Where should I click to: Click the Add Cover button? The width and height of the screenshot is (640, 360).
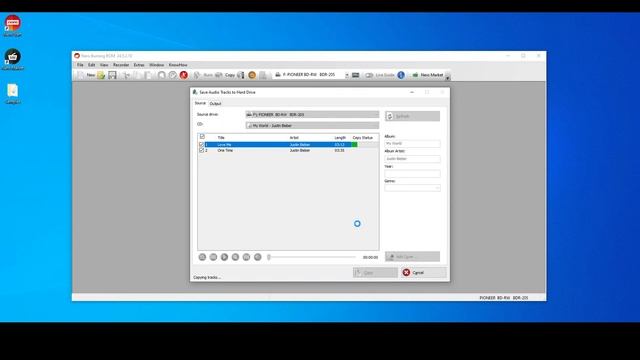412,257
